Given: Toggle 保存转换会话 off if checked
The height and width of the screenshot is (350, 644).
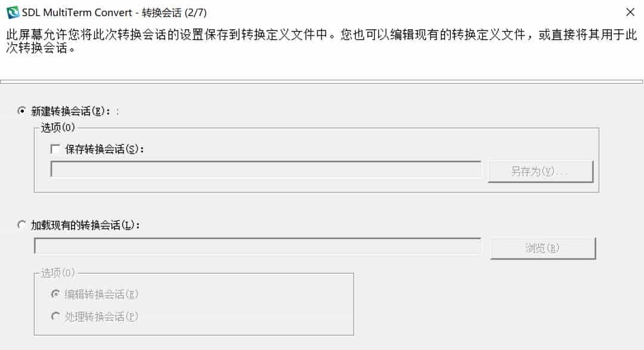Looking at the screenshot, I should [x=55, y=149].
